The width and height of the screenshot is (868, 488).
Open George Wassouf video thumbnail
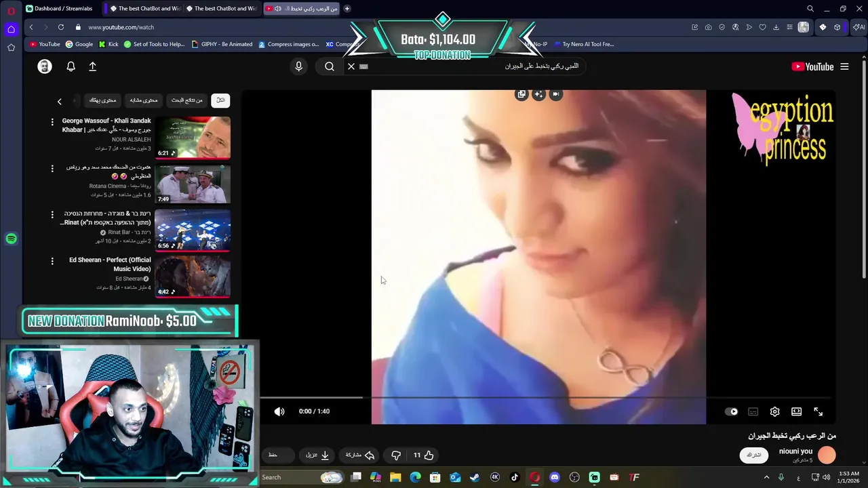point(193,137)
